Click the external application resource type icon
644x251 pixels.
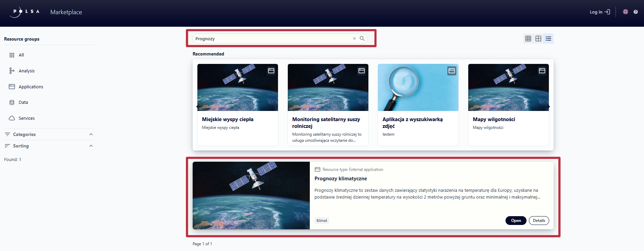point(318,169)
